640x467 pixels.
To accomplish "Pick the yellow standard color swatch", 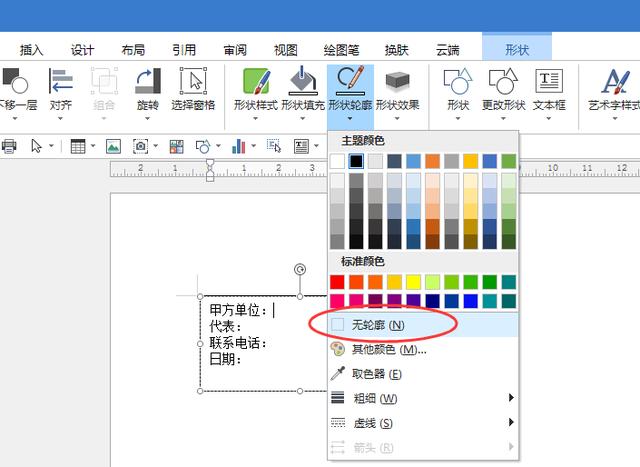I will [x=413, y=282].
